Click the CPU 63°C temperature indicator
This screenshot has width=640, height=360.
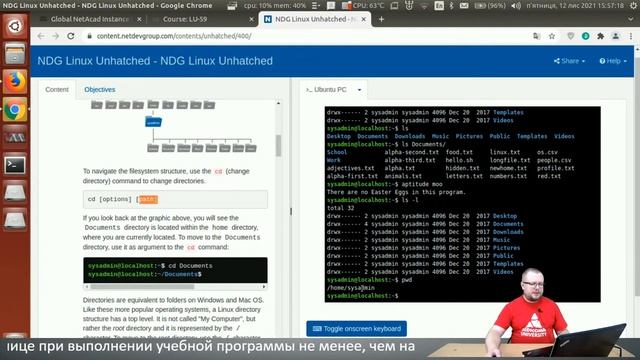tap(363, 6)
